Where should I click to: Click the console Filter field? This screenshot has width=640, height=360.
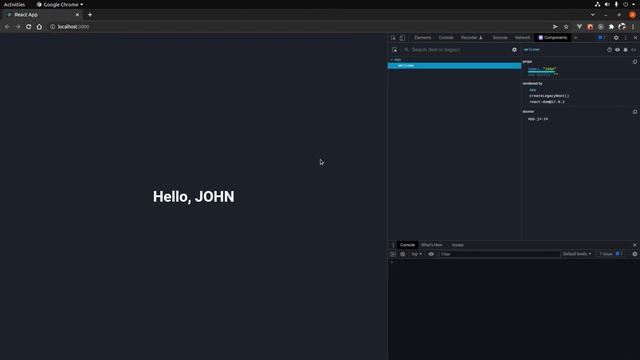coord(500,254)
